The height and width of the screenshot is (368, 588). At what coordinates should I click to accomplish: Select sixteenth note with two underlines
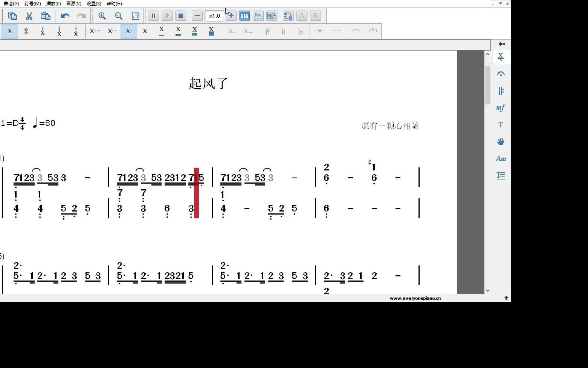point(178,31)
